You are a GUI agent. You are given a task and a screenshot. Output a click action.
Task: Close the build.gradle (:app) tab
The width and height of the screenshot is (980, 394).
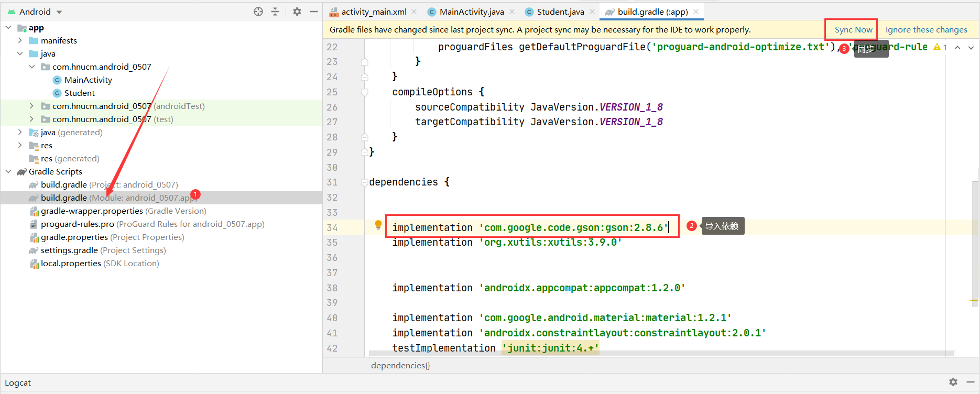click(696, 12)
